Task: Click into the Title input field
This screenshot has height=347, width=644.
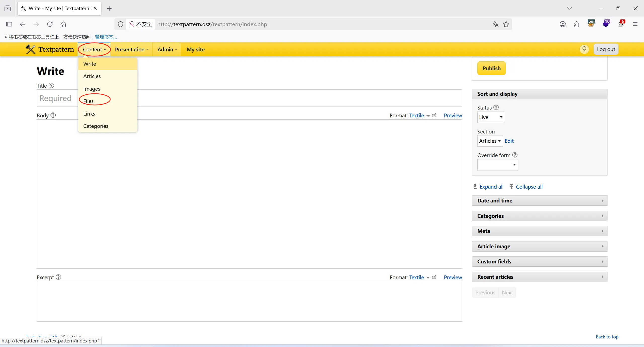Action: tap(277, 98)
